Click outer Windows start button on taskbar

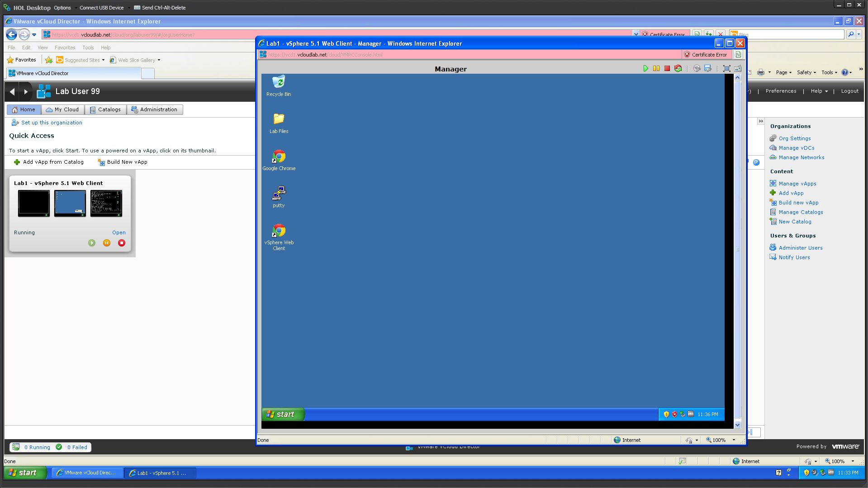(x=25, y=473)
